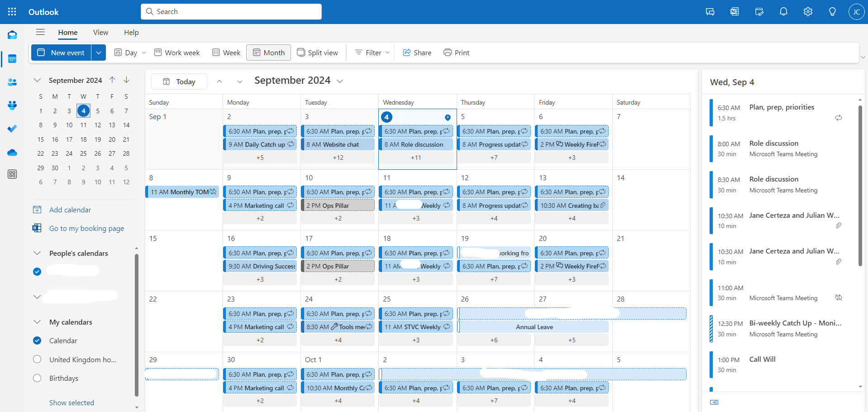Select day 17 in the mini calendar
Screen dimensions: 868x412
pyautogui.click(x=69, y=139)
